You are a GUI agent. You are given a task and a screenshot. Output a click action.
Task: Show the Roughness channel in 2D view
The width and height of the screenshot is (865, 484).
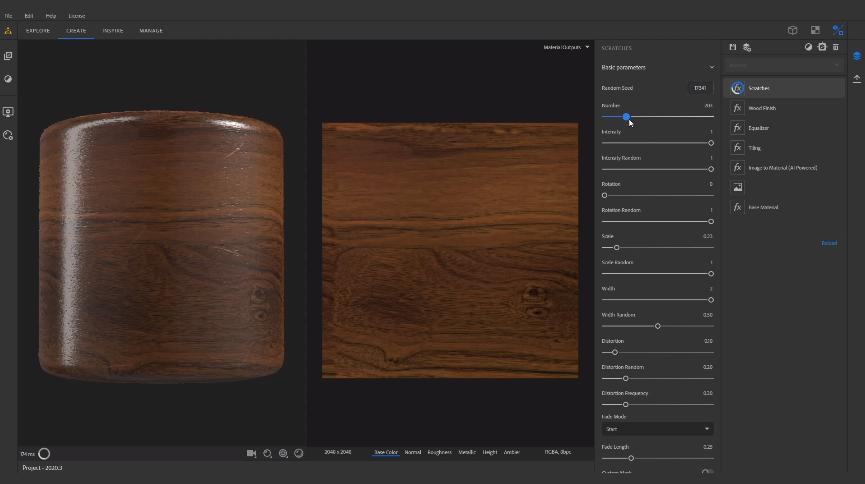(439, 452)
